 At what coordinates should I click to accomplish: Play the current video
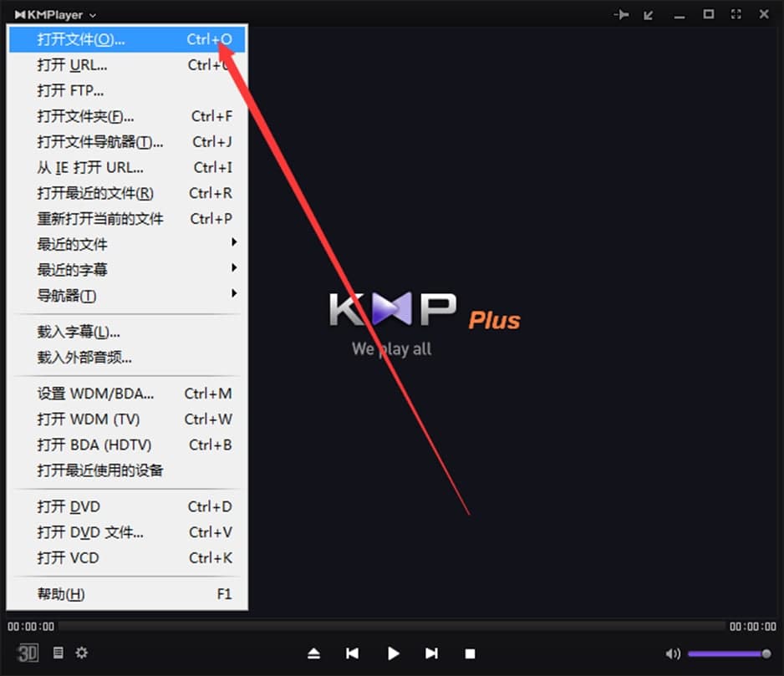[393, 653]
